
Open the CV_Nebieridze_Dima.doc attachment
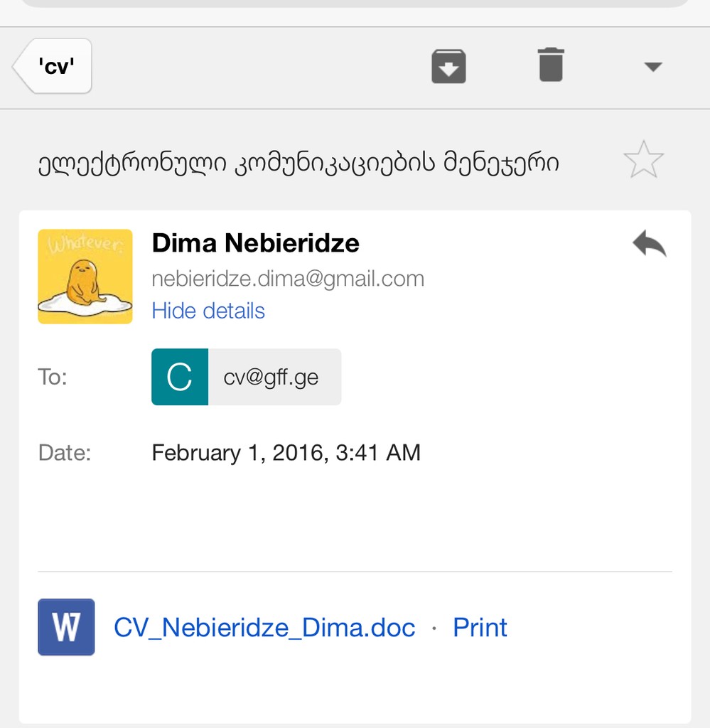(x=264, y=628)
